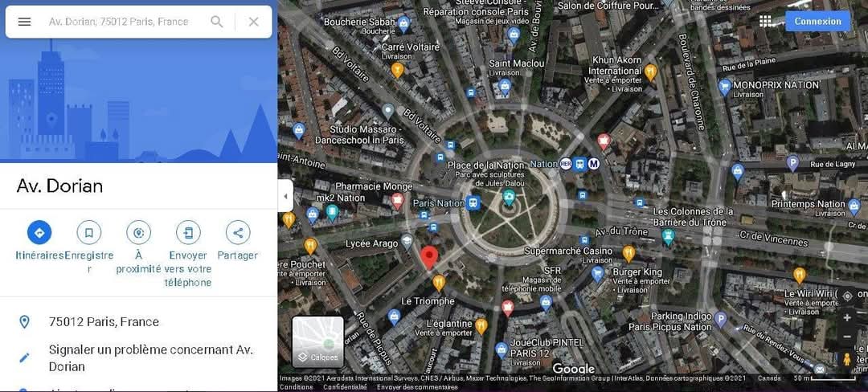Click MONOPRIX NATION shopping marker
Image resolution: width=868 pixels, height=392 pixels.
point(725,86)
